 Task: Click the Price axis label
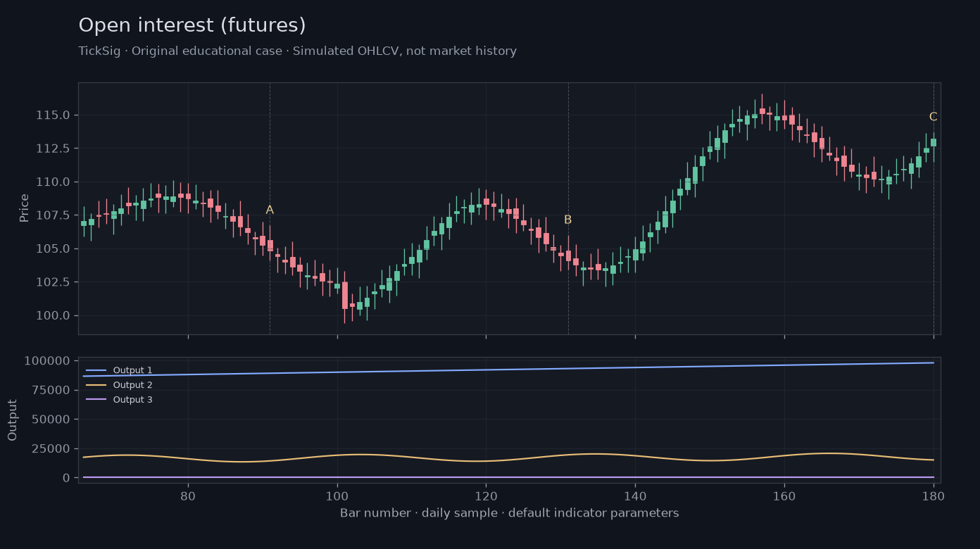(x=25, y=208)
